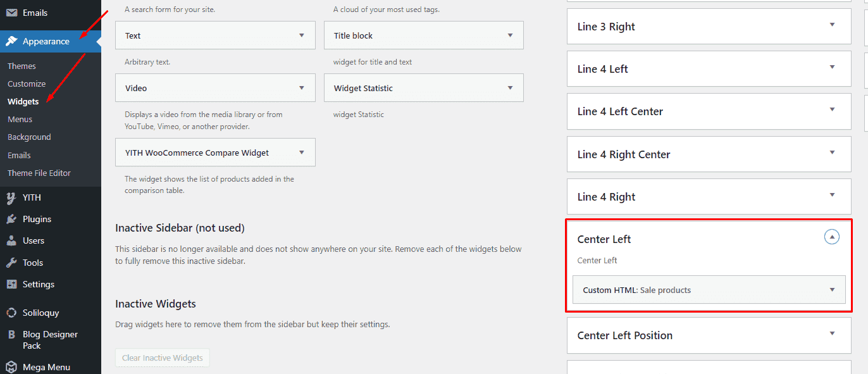Click the YITH logo icon

coord(11,197)
